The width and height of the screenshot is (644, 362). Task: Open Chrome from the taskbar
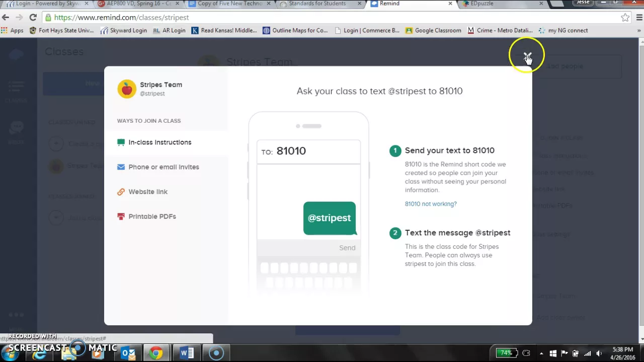pos(156,353)
